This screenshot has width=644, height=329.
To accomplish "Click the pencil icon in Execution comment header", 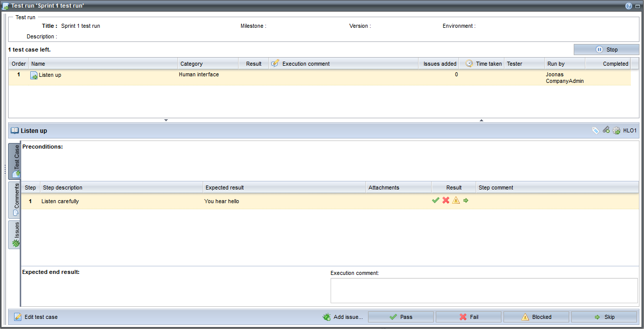I will point(275,64).
